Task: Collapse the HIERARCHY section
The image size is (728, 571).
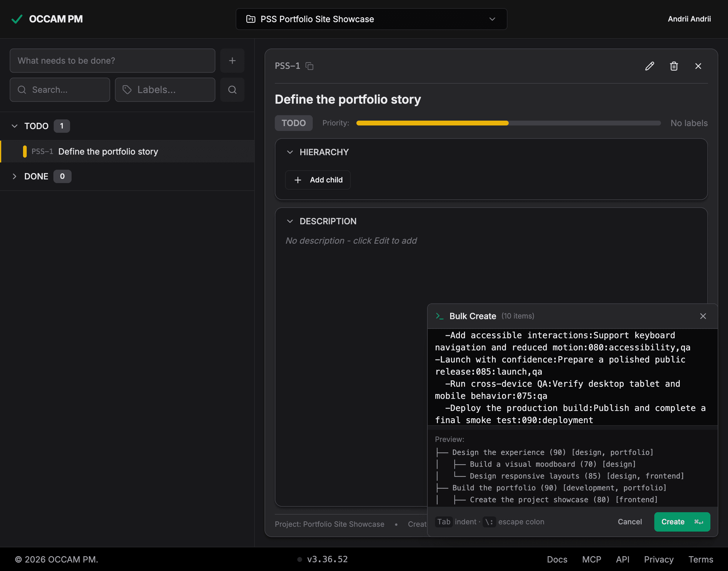Action: pyautogui.click(x=290, y=152)
